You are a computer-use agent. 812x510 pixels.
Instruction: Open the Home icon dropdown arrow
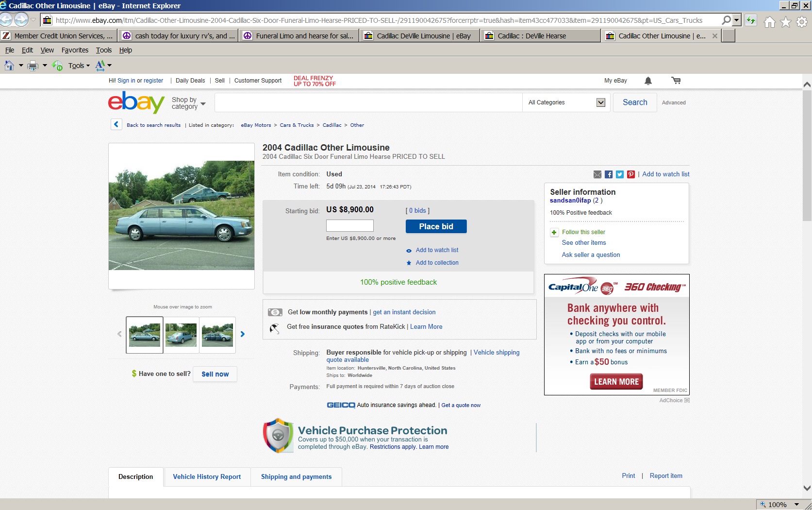[x=21, y=66]
